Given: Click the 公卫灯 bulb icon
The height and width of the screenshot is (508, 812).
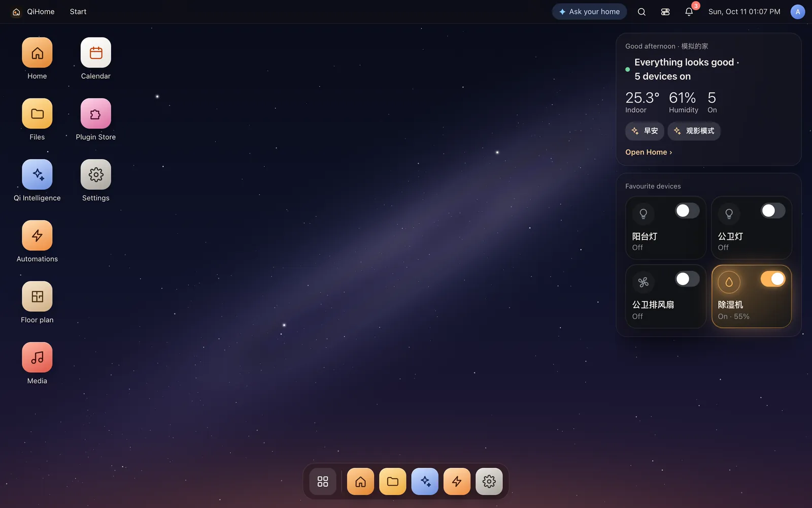Looking at the screenshot, I should pos(729,214).
